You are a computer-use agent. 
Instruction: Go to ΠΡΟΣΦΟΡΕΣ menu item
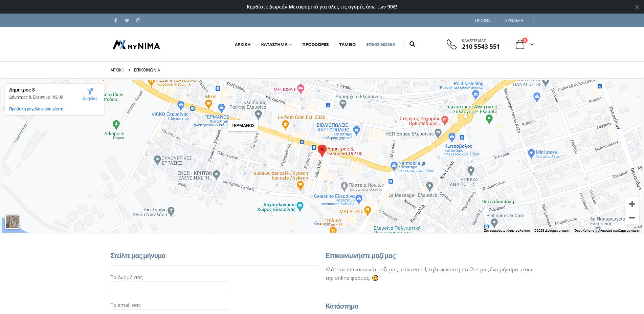click(315, 44)
